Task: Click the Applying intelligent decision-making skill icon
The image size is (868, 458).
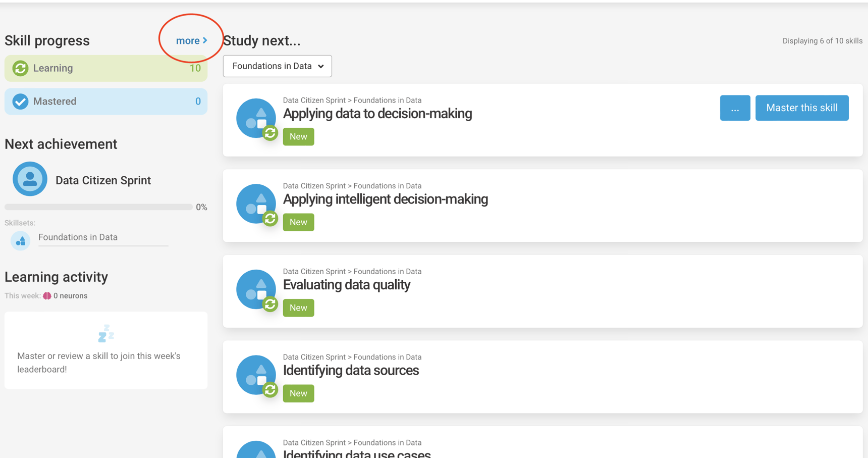Action: point(256,204)
